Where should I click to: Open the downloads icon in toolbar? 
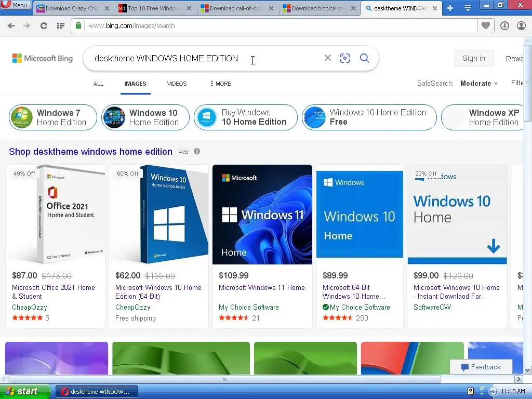504,25
